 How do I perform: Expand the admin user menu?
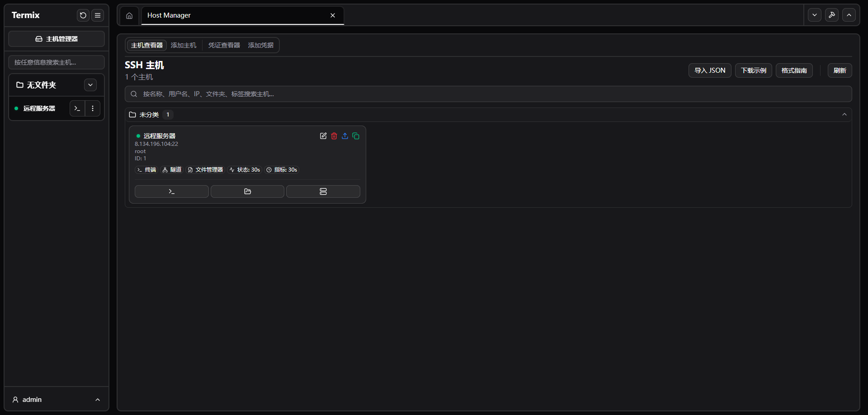point(98,400)
